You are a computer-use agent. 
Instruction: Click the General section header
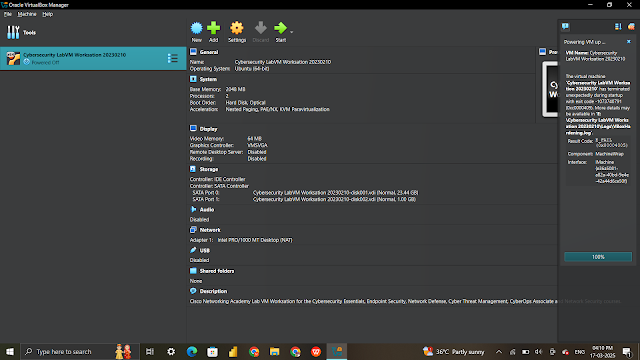coord(209,52)
